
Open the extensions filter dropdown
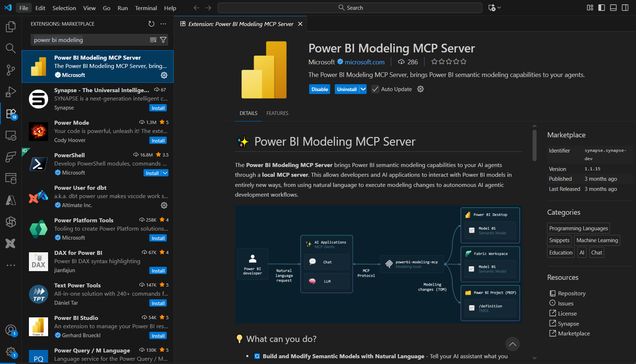(x=163, y=40)
